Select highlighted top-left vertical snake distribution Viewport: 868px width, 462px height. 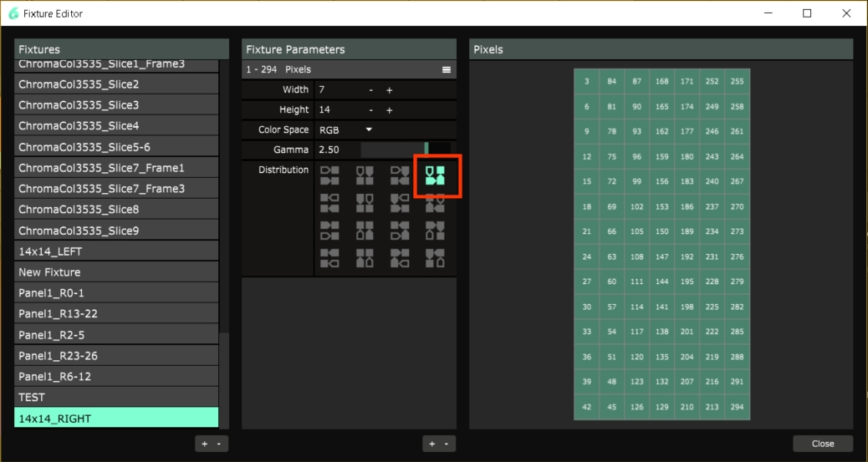click(435, 175)
